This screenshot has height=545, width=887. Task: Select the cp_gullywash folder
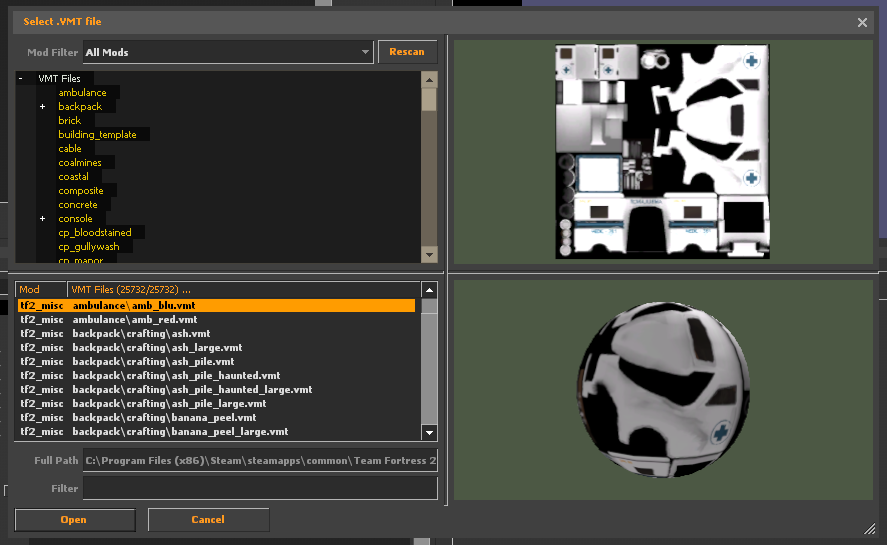coord(89,247)
